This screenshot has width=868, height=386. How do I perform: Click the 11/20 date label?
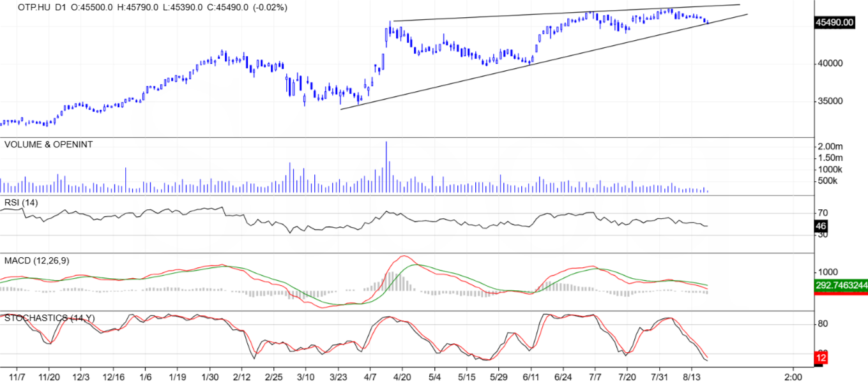coord(49,378)
